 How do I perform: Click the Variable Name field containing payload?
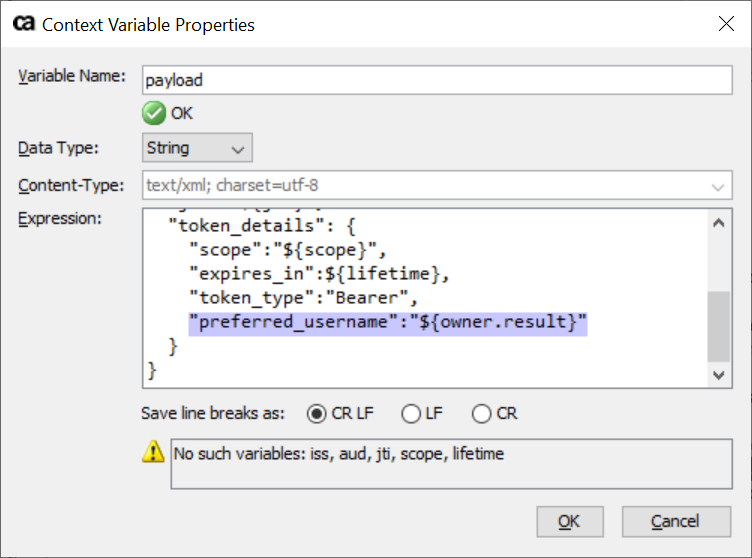pos(438,80)
